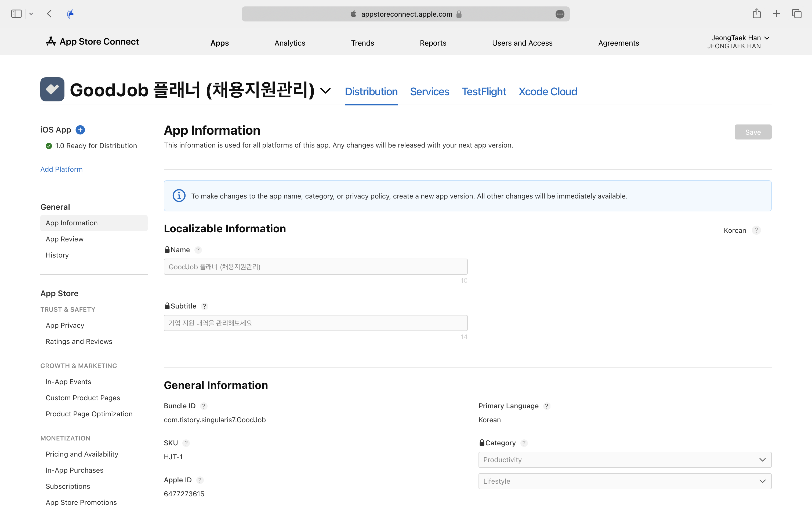Click the GoodJob app icon thumbnail

52,90
